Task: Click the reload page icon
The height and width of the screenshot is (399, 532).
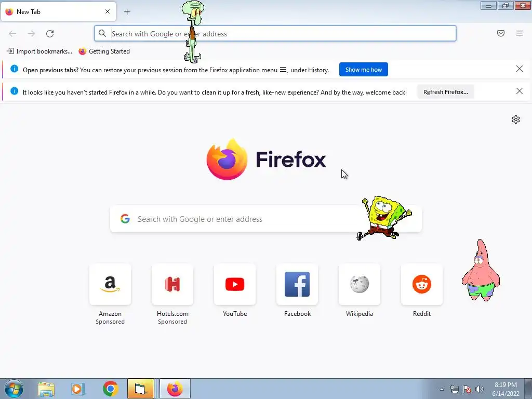Action: click(50, 34)
